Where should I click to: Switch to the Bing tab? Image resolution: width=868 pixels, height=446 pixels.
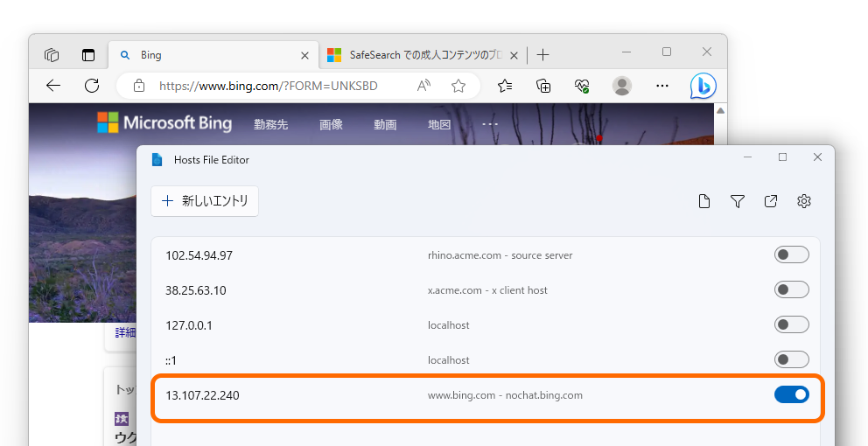213,55
